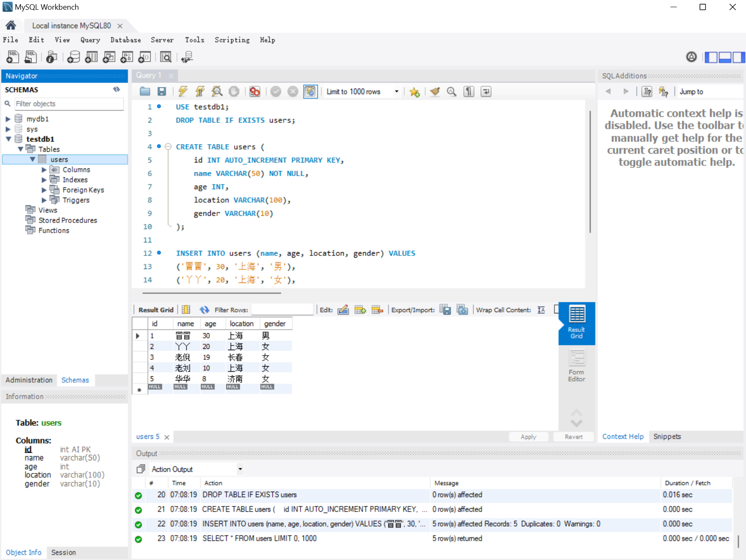Create a new view icon
Image resolution: width=746 pixels, height=560 pixels.
(x=109, y=57)
